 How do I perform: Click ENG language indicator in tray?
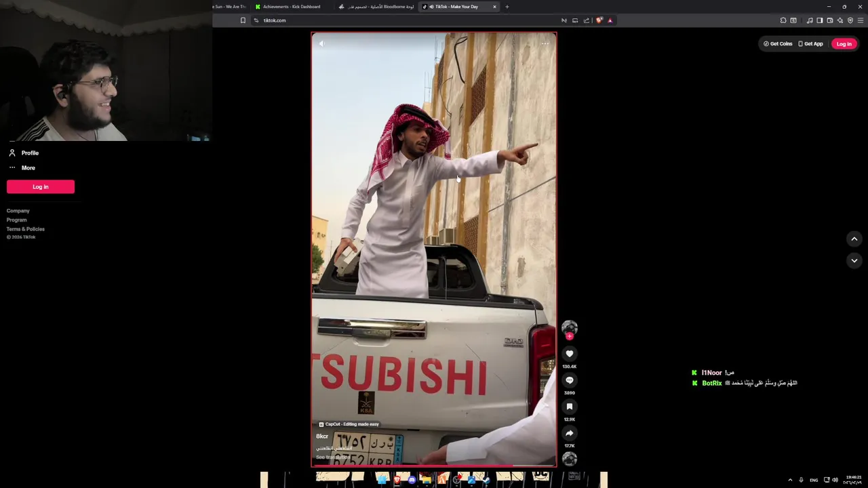click(x=814, y=480)
